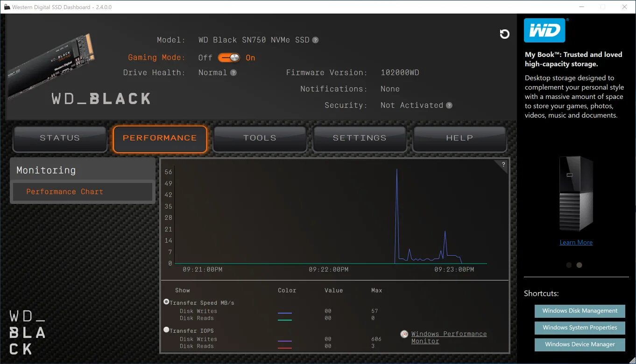The height and width of the screenshot is (364, 636).
Task: Click the Monitoring section header
Action: click(83, 170)
